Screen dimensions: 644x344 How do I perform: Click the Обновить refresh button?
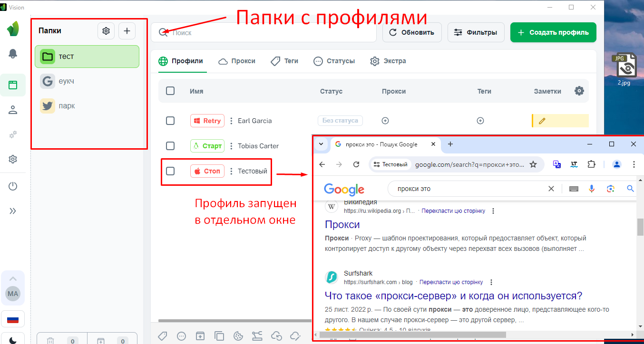pyautogui.click(x=412, y=32)
